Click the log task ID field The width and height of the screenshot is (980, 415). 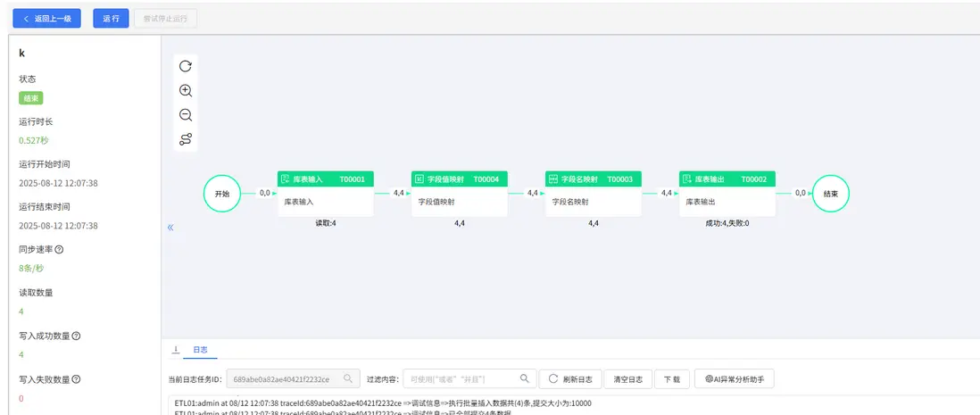pos(293,378)
